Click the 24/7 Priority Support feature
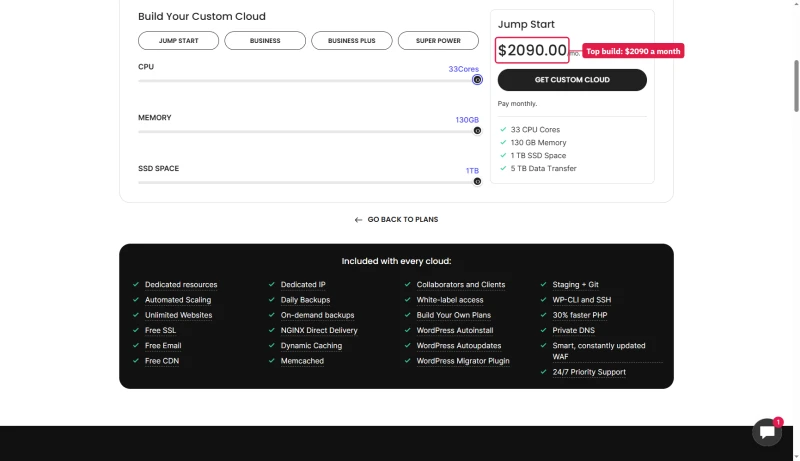800x461 pixels. pyautogui.click(x=589, y=372)
